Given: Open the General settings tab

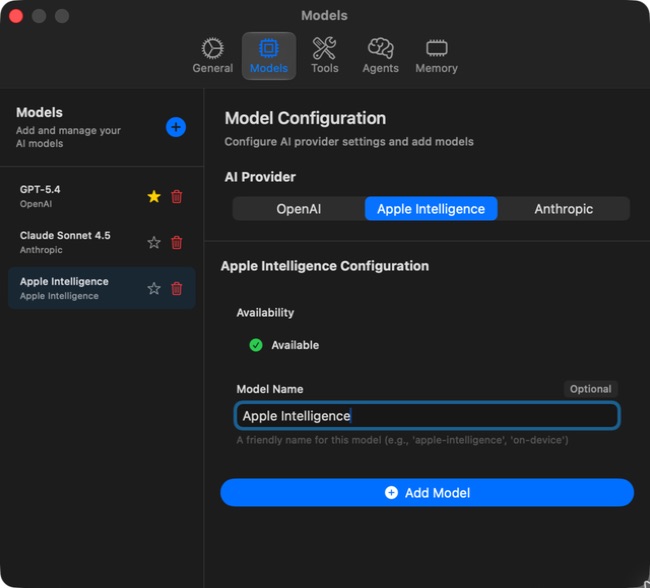Looking at the screenshot, I should coord(212,56).
